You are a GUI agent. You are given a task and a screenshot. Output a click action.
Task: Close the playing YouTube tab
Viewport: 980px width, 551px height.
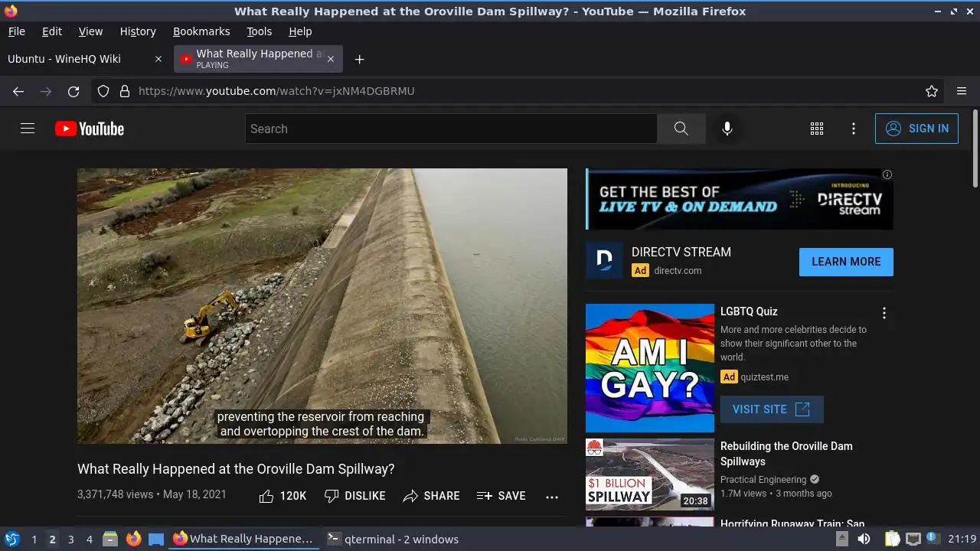click(x=331, y=59)
